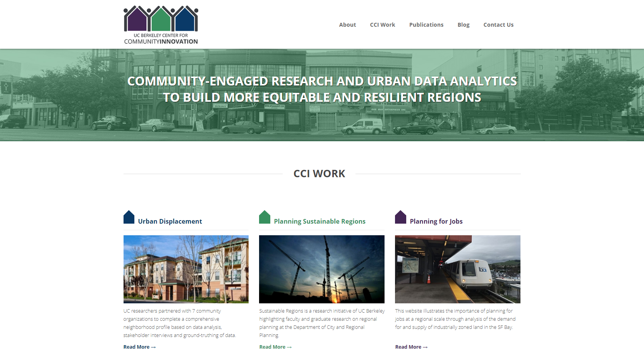The width and height of the screenshot is (644, 349).
Task: Click the BART train station thumbnail
Action: 458,269
